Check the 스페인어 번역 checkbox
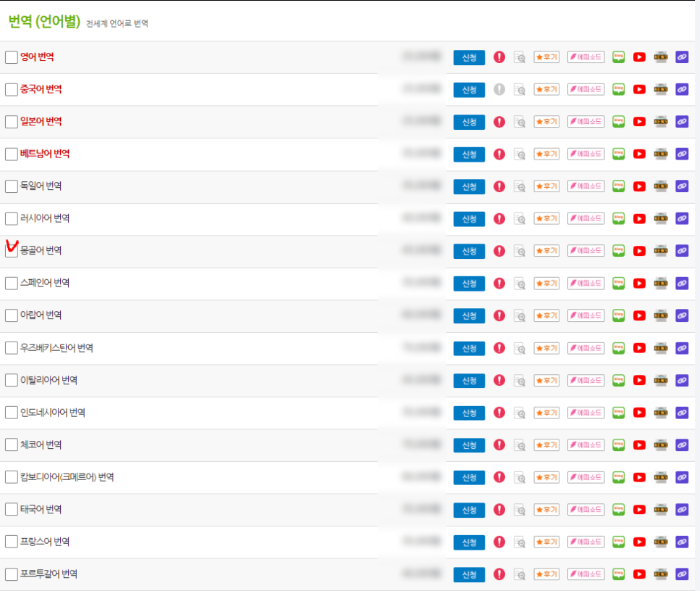Viewport: 700px width, 591px height. click(x=12, y=284)
